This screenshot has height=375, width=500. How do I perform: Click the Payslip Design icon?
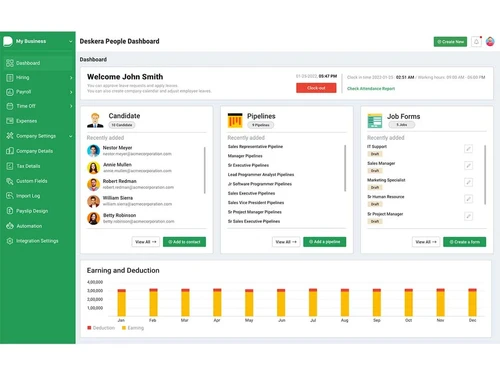[x=10, y=211]
